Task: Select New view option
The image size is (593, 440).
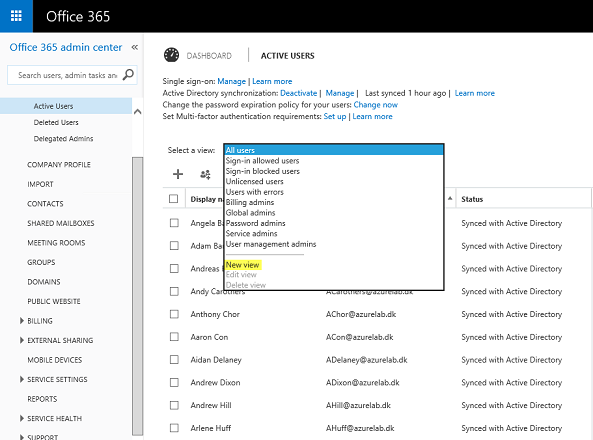Action: coord(242,265)
